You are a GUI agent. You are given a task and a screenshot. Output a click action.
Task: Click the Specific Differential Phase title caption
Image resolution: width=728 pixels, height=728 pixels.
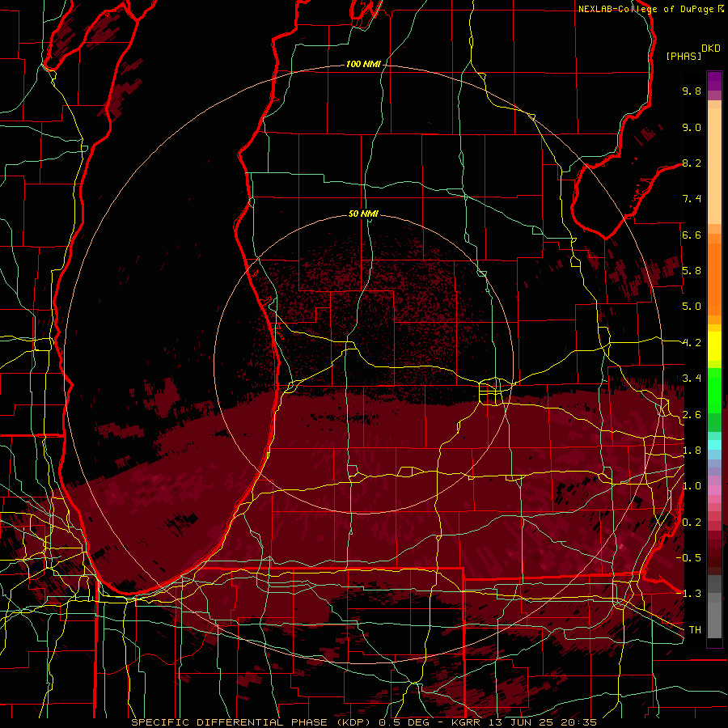point(364,722)
